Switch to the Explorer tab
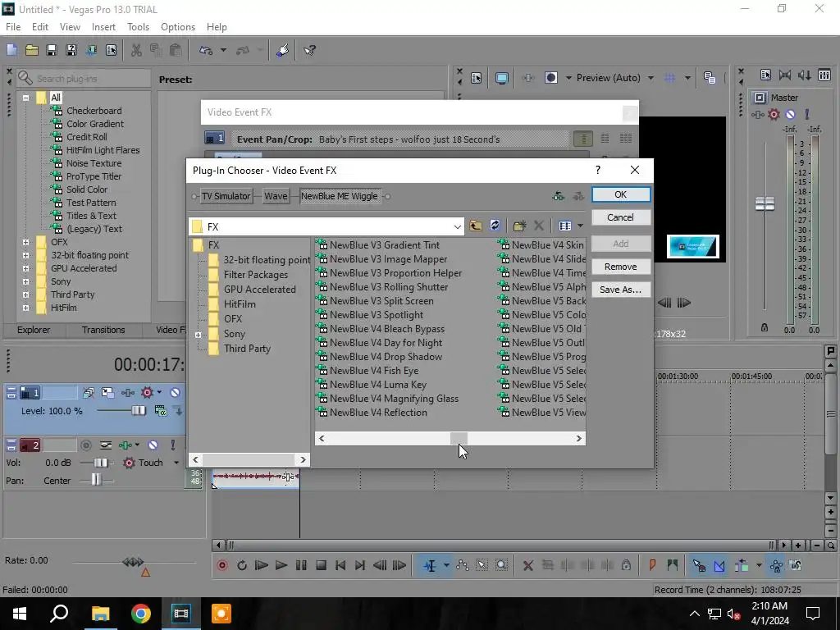 click(34, 330)
